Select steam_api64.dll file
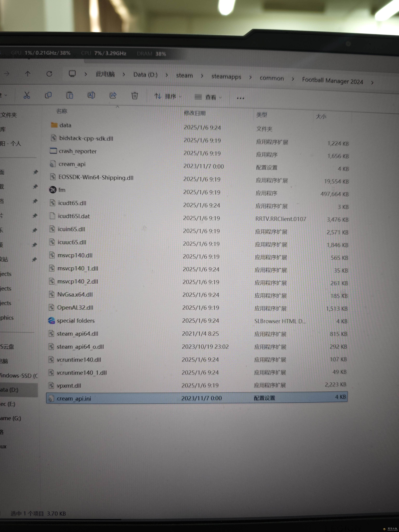This screenshot has height=532, width=399. [77, 334]
